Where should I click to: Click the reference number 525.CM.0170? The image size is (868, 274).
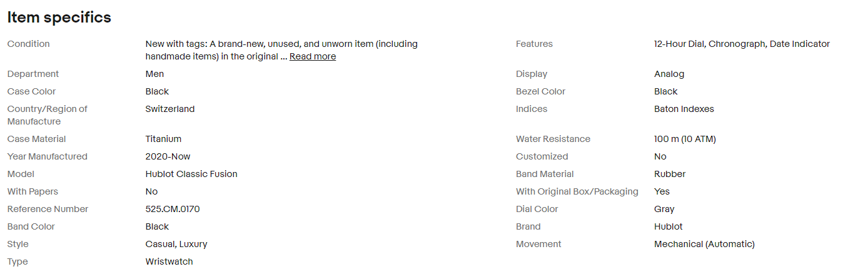(173, 209)
